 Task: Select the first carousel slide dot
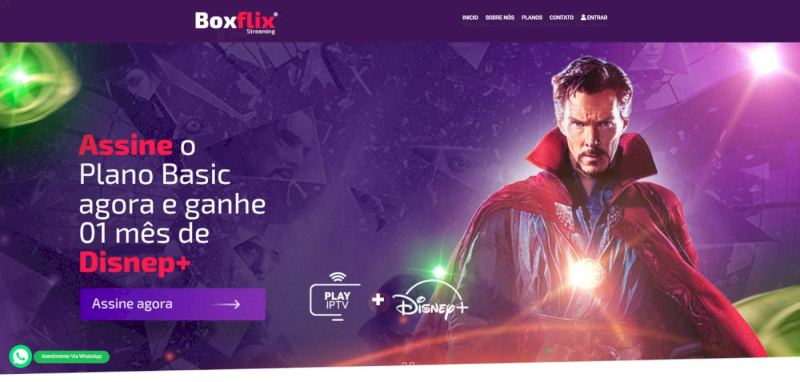[x=405, y=365]
